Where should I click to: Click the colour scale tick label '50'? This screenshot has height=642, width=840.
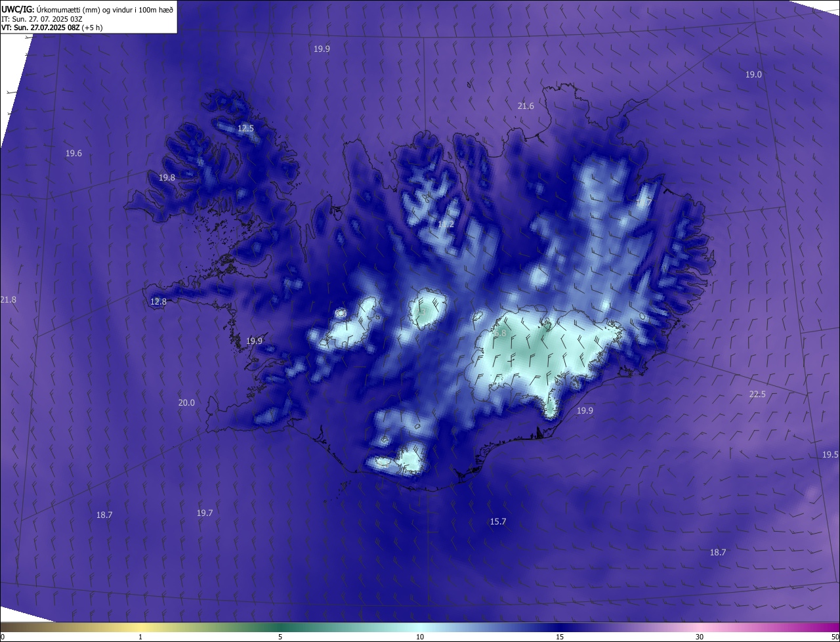(x=834, y=637)
